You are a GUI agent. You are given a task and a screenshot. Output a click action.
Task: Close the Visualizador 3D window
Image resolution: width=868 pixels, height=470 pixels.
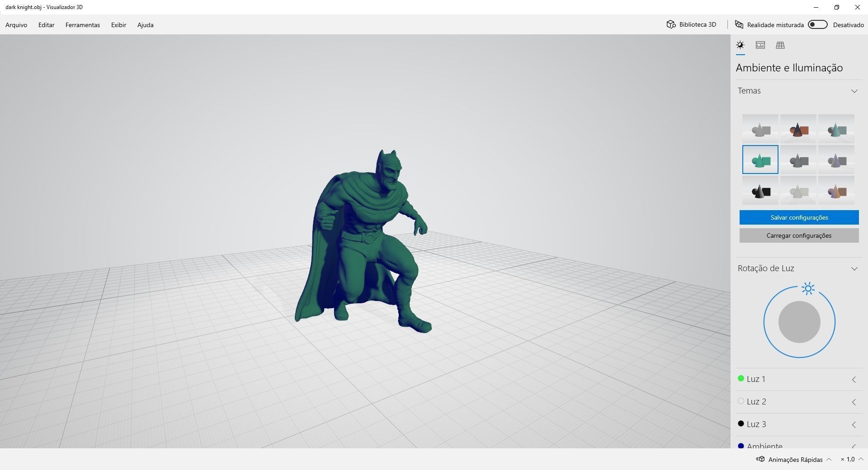pyautogui.click(x=858, y=7)
